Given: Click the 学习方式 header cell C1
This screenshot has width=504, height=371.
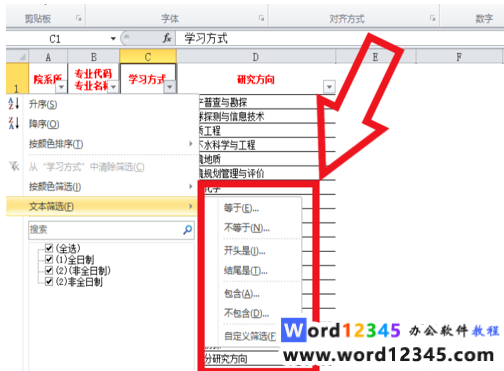Looking at the screenshot, I should pyautogui.click(x=148, y=78).
